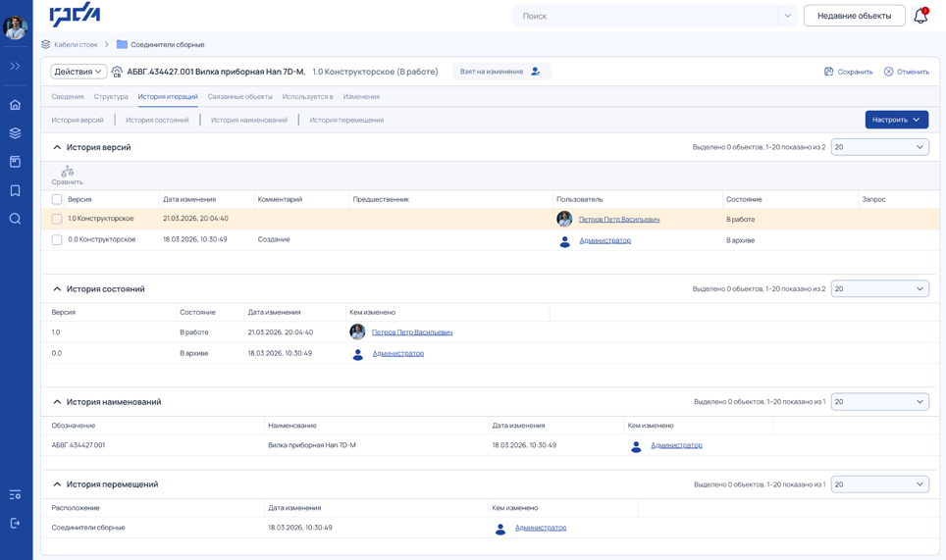Screen dimensions: 946x560
Task: Open the Используется в tab
Action: tap(308, 96)
